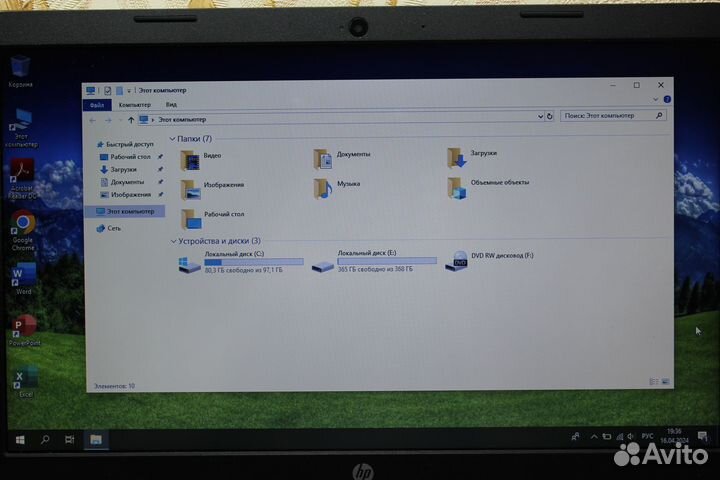Screen dimensions: 720x480
Task: Refresh the This PC view
Action: [x=550, y=116]
